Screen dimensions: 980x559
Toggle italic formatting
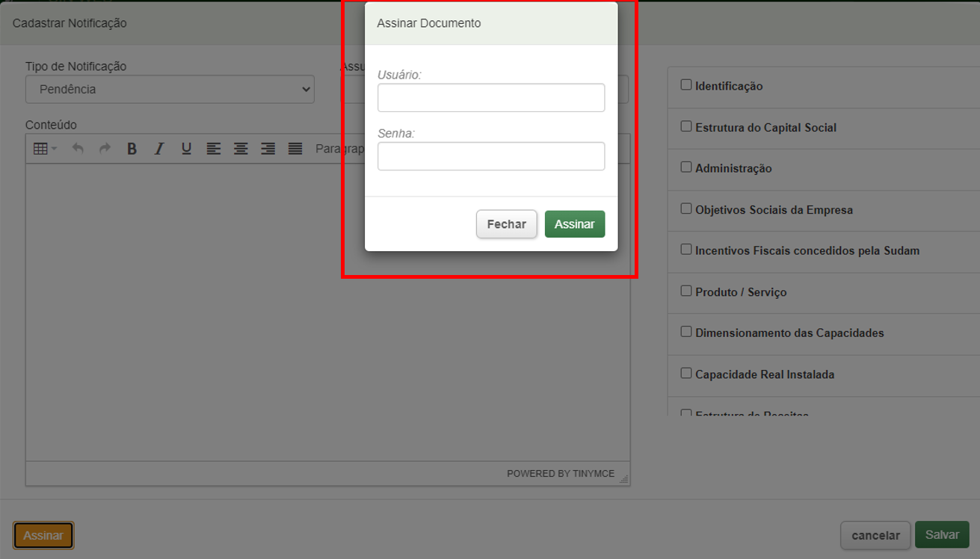pos(158,149)
